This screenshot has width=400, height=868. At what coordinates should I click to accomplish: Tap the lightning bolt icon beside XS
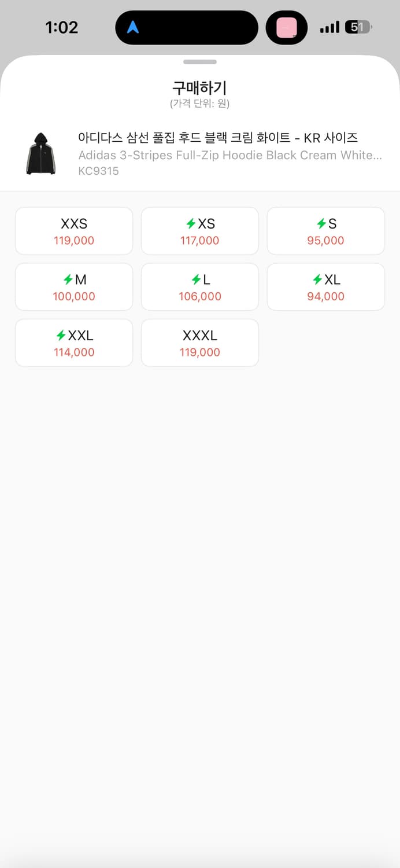pyautogui.click(x=191, y=223)
